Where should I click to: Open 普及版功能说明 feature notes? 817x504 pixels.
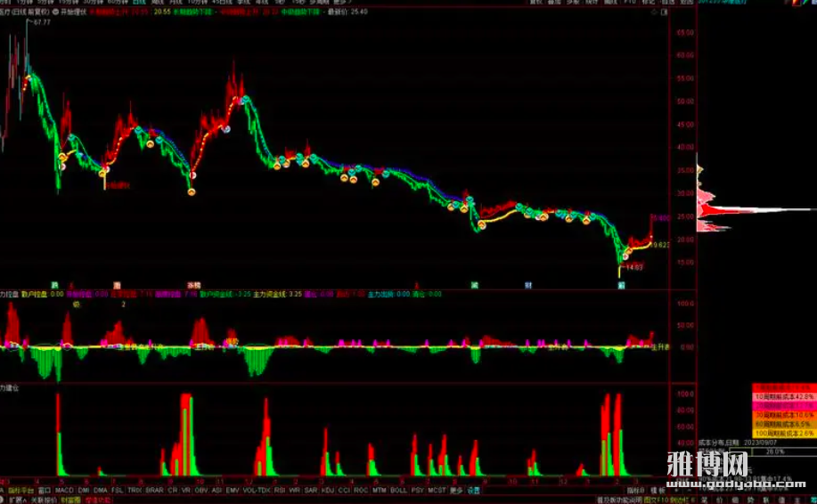click(x=619, y=500)
